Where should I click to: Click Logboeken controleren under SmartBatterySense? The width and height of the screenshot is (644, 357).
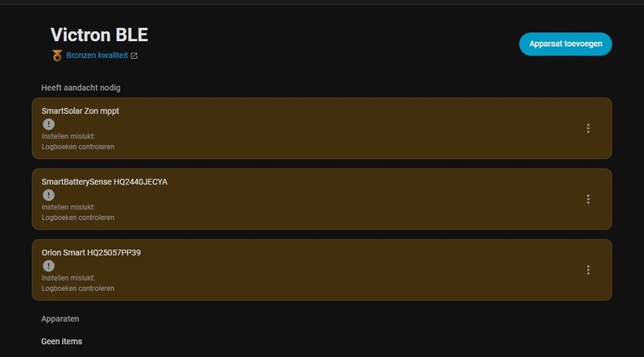point(78,218)
